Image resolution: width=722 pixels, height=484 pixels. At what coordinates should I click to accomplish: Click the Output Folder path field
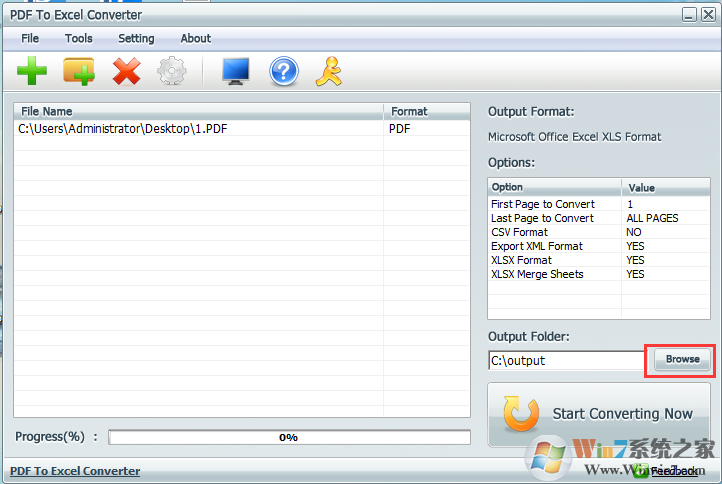[567, 360]
